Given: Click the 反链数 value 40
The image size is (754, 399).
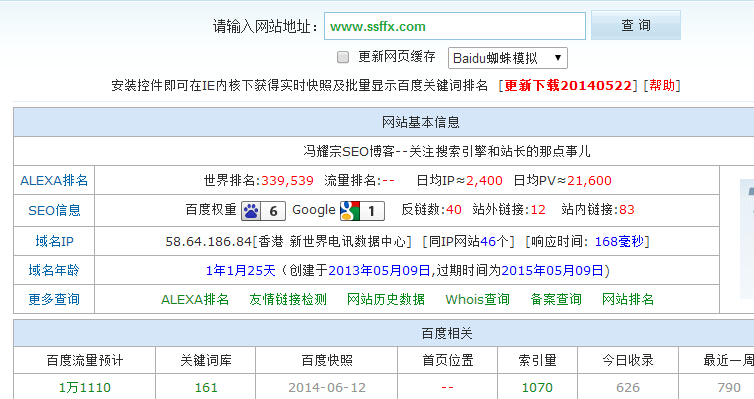Looking at the screenshot, I should (x=453, y=210).
